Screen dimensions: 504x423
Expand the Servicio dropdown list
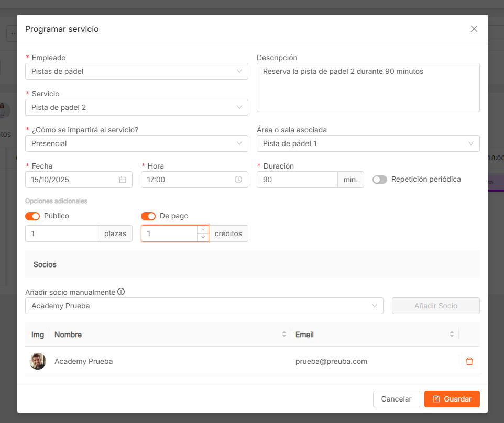(136, 107)
